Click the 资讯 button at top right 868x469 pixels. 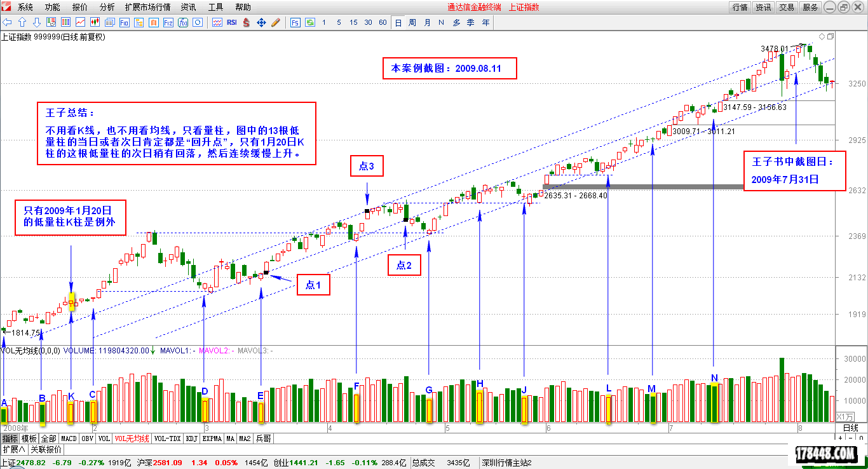(763, 7)
